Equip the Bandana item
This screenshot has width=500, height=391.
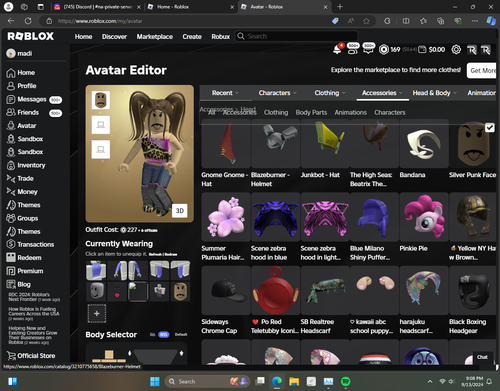click(x=424, y=144)
